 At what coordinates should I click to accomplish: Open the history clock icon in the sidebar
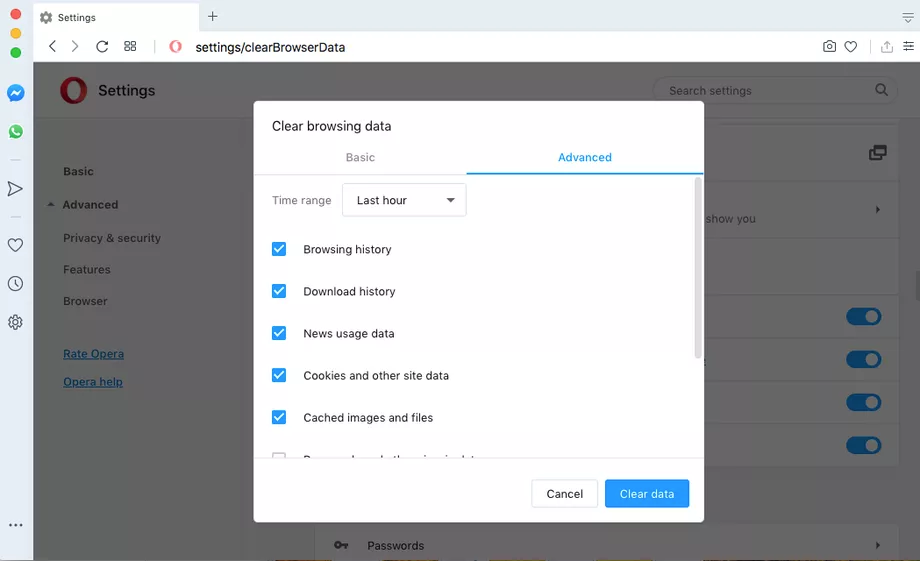pyautogui.click(x=15, y=283)
